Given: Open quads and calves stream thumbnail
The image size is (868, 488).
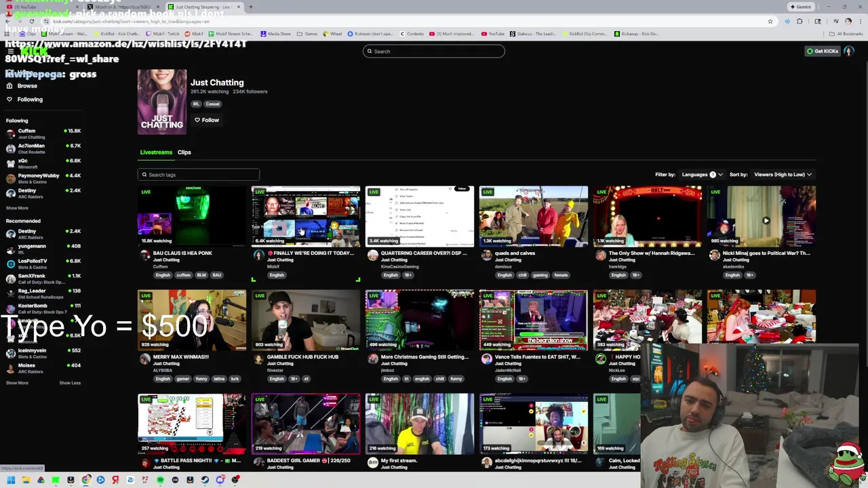Looking at the screenshot, I should (534, 216).
